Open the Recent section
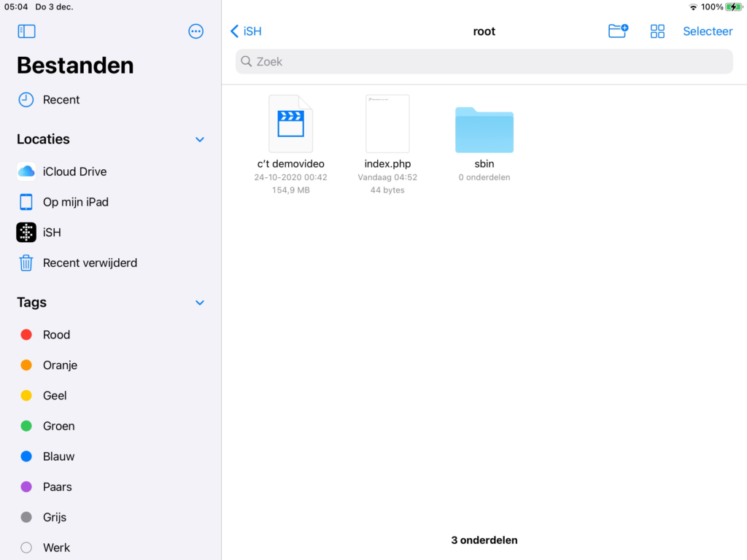Viewport: 747px width, 560px height. click(61, 99)
